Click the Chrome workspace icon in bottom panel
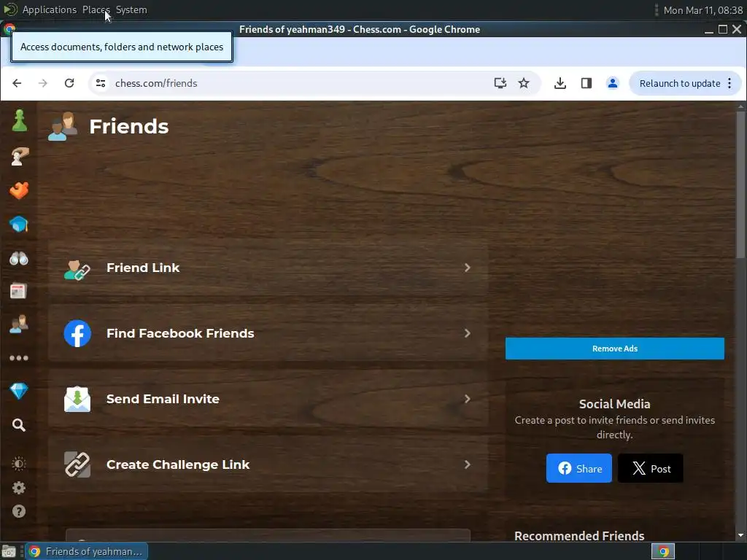747x560 pixels. click(x=663, y=551)
